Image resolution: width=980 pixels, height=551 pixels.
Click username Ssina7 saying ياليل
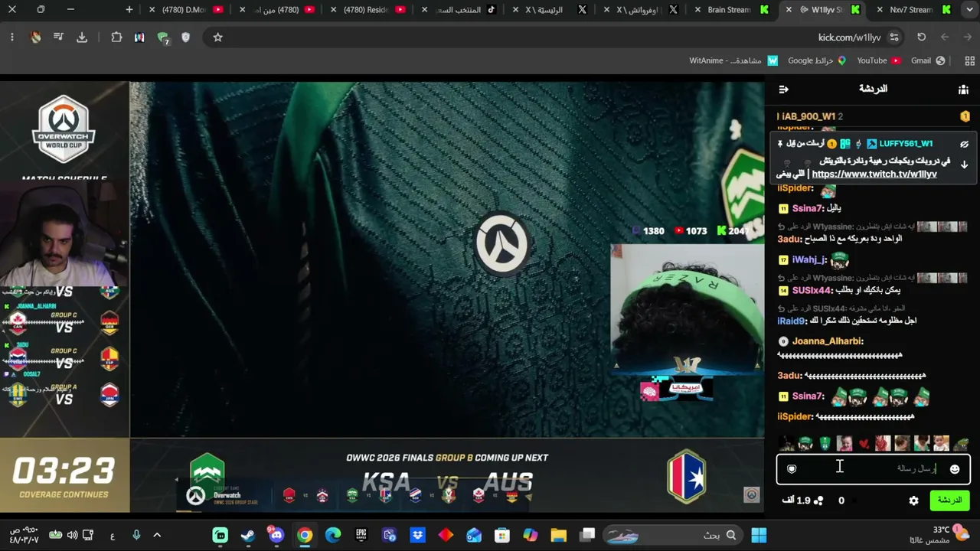(x=808, y=208)
